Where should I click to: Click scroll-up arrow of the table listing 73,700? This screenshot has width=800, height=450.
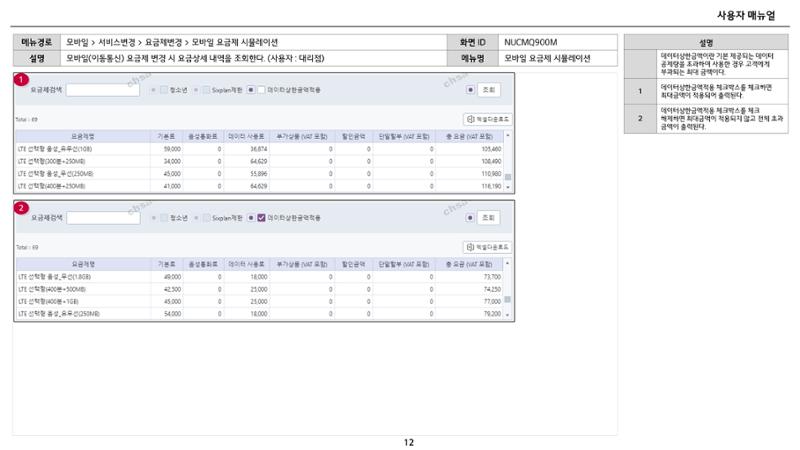tap(508, 264)
